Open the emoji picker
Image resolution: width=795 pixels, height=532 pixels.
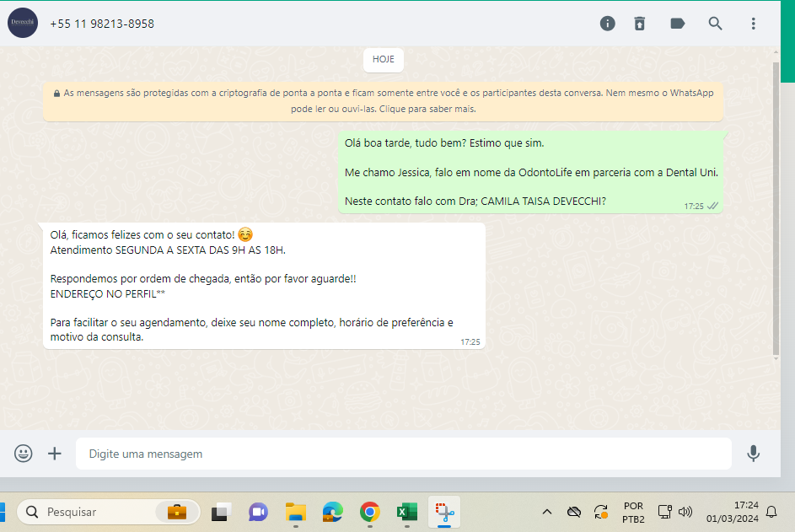tap(24, 454)
